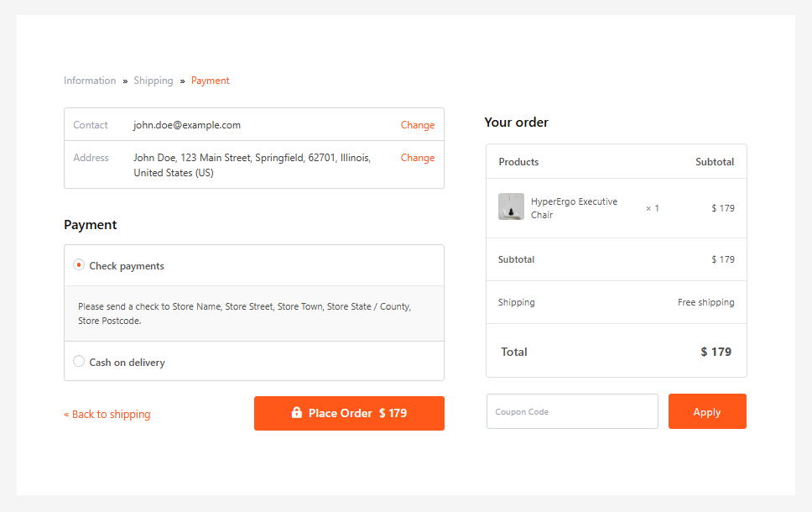This screenshot has width=812, height=512.
Task: Click the bold $ 179 total amount
Action: [716, 352]
